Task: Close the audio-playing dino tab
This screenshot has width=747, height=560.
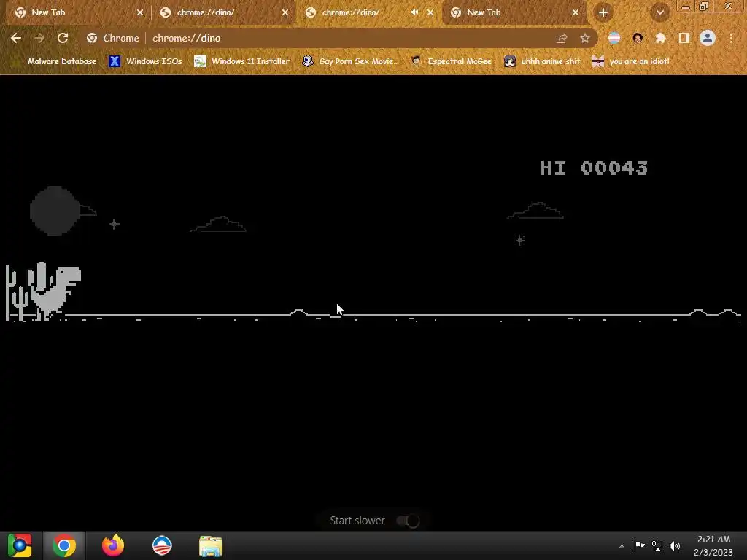Action: [x=430, y=12]
